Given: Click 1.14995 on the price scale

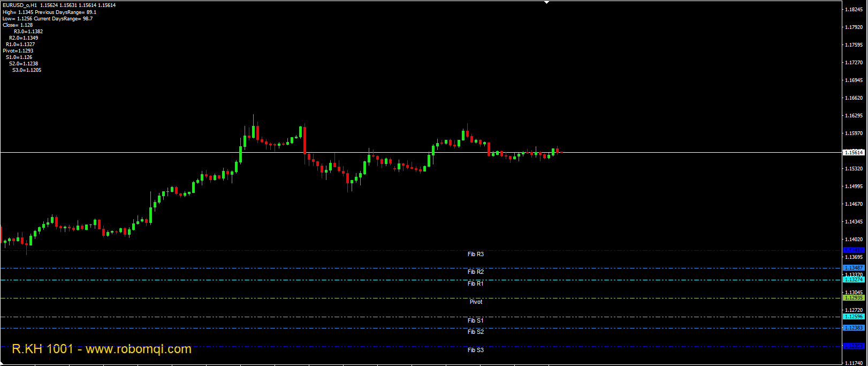Looking at the screenshot, I should click(x=854, y=186).
